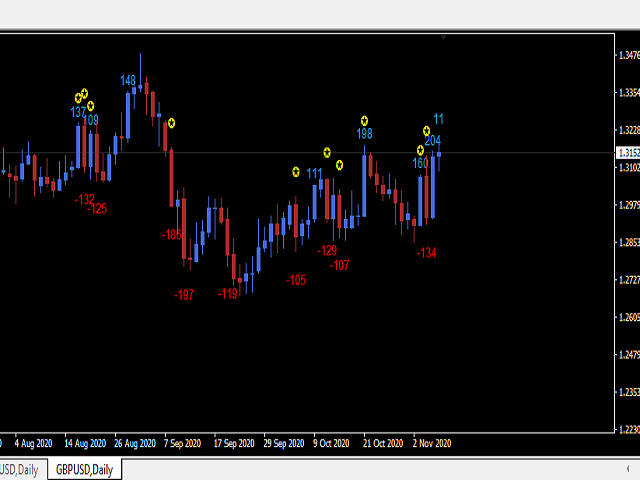Click the blue 109 value label
Image resolution: width=640 pixels, height=480 pixels.
[91, 120]
